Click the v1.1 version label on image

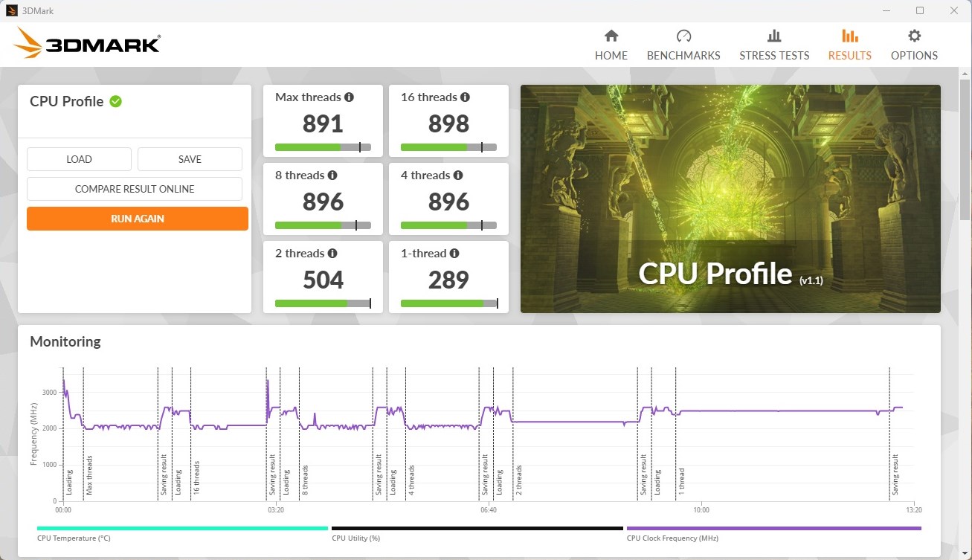tap(811, 281)
